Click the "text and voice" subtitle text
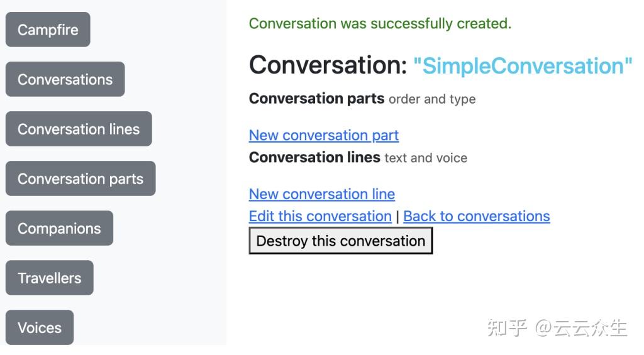 tap(426, 158)
